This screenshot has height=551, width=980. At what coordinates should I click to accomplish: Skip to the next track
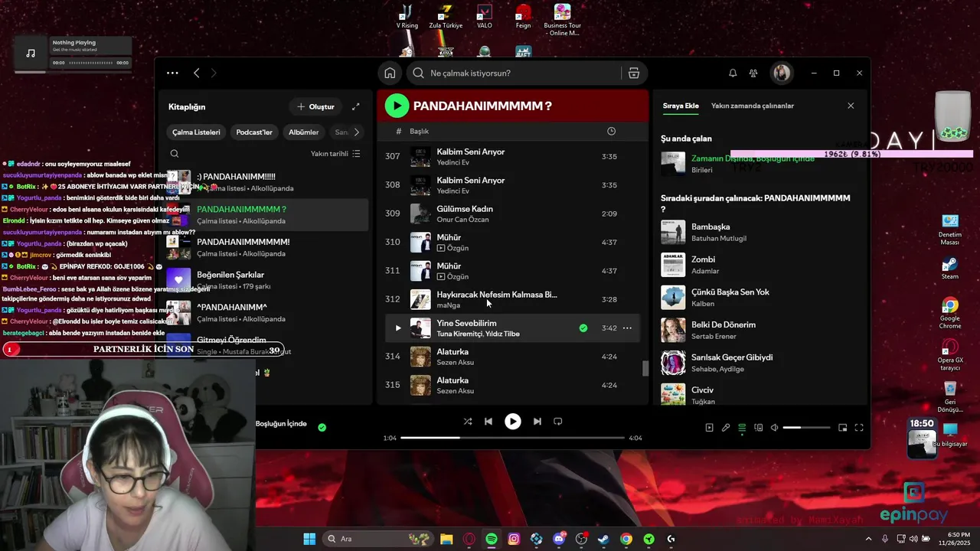(537, 422)
